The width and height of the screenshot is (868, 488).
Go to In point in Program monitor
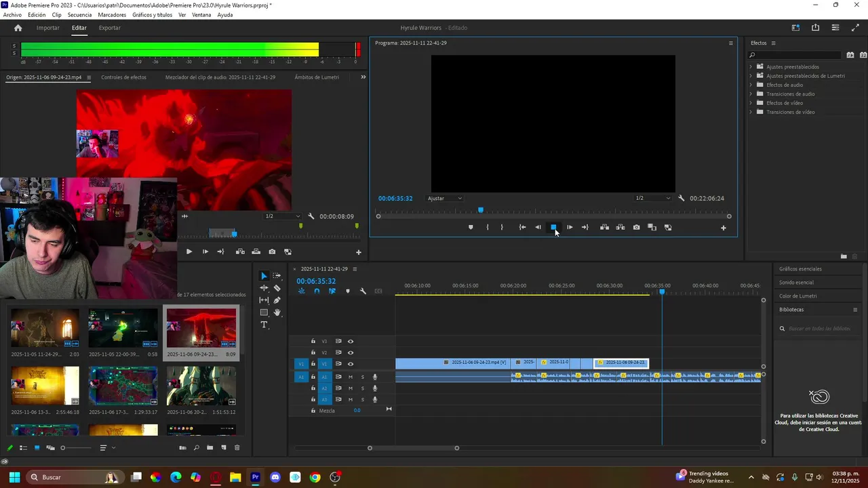pos(522,228)
